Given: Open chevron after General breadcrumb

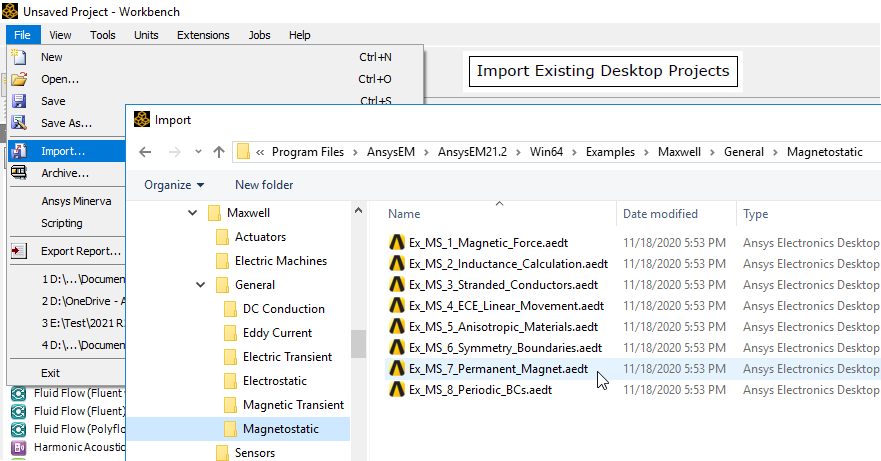Looking at the screenshot, I should [x=775, y=152].
